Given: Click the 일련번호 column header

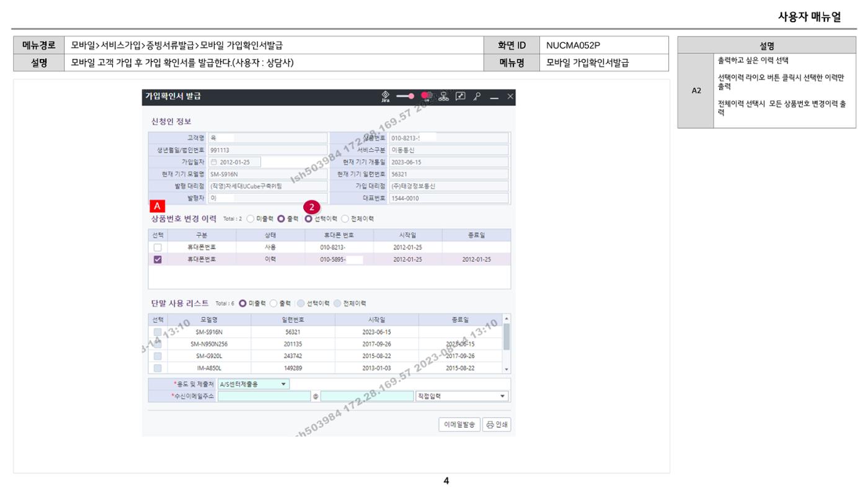Looking at the screenshot, I should click(293, 320).
